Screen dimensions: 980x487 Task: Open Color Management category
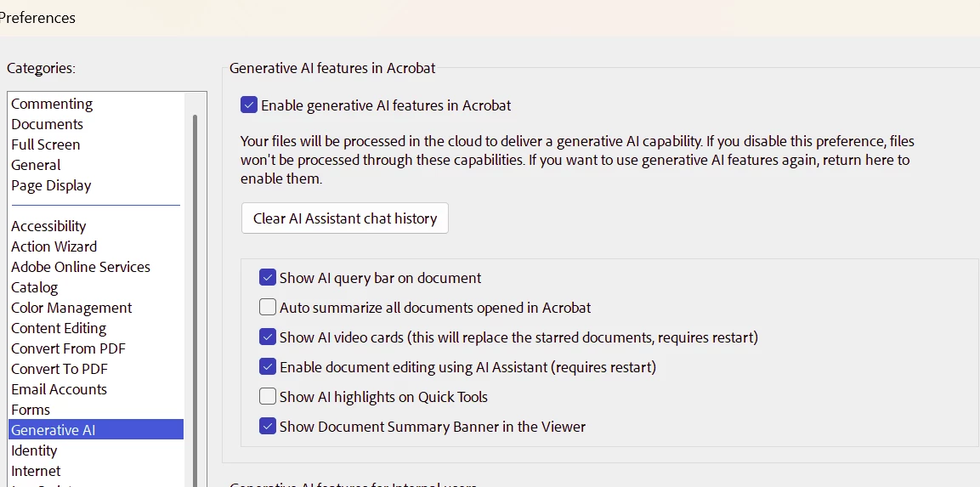[x=71, y=309]
